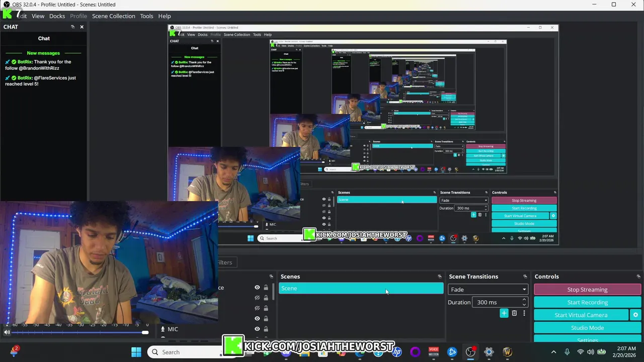Viewport: 644px width, 362px height.
Task: Open the Windows Start menu
Action: (136, 352)
